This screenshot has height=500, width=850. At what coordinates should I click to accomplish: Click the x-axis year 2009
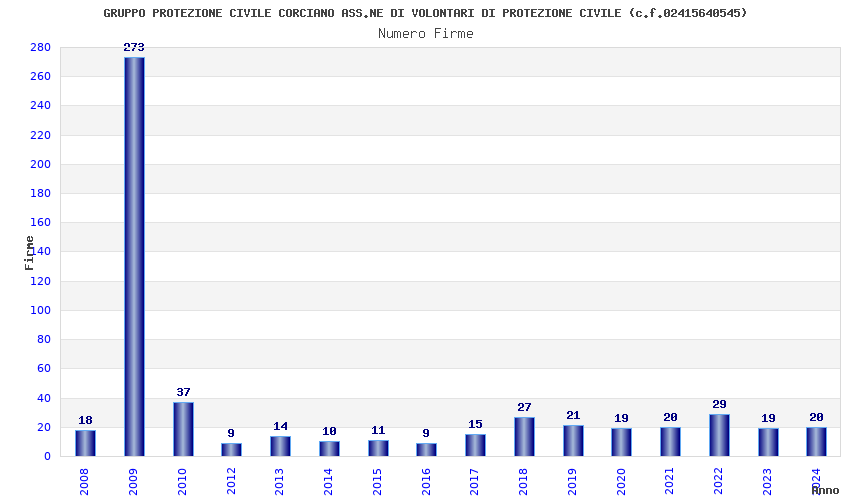(x=133, y=482)
